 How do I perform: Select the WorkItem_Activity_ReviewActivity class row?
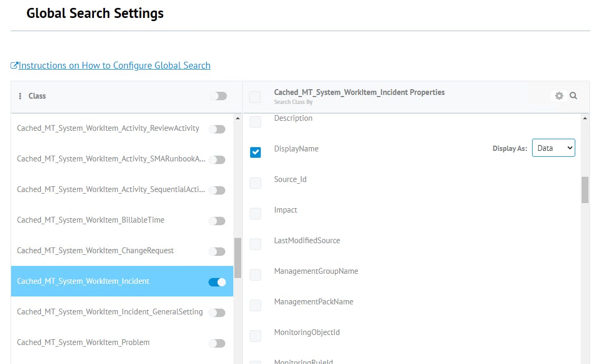(108, 128)
